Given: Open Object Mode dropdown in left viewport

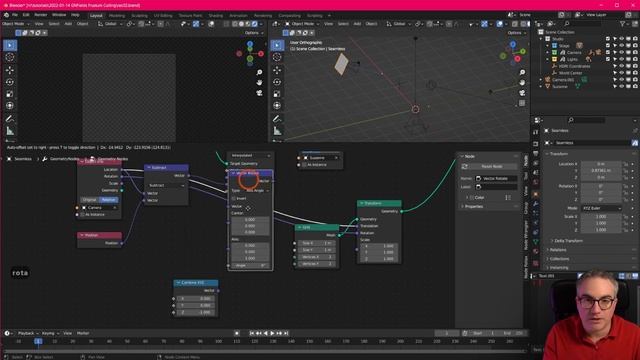Looking at the screenshot, I should 16,24.
